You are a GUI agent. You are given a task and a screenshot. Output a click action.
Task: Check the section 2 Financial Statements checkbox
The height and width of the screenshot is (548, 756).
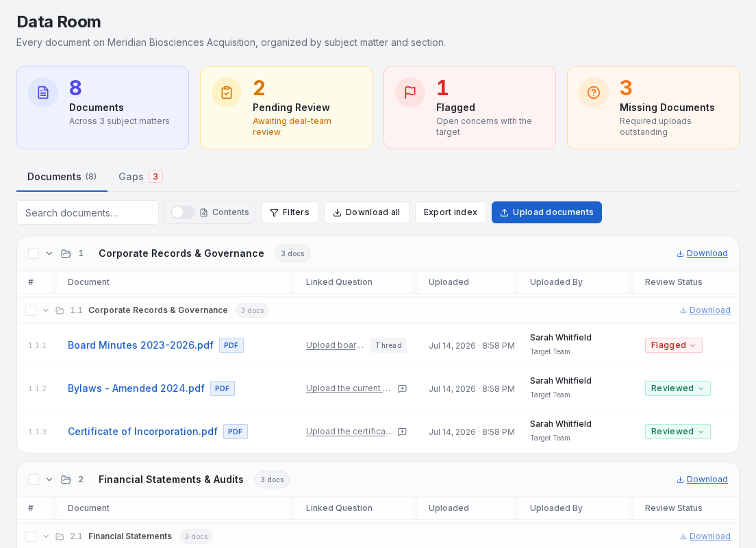pos(34,480)
